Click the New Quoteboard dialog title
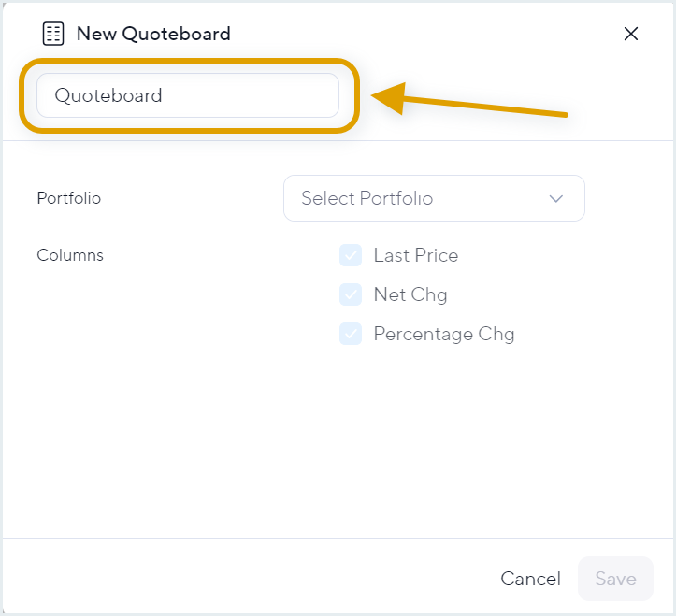The image size is (676, 616). pyautogui.click(x=153, y=34)
